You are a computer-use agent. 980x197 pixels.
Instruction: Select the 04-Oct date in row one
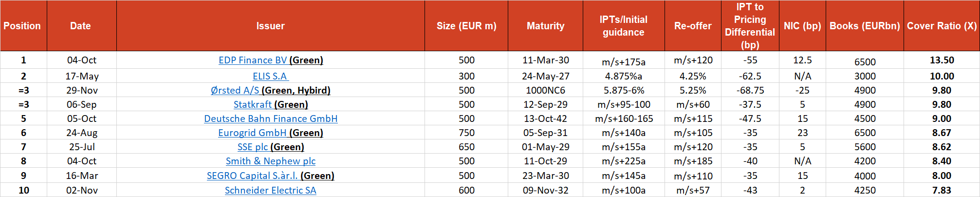[81, 60]
